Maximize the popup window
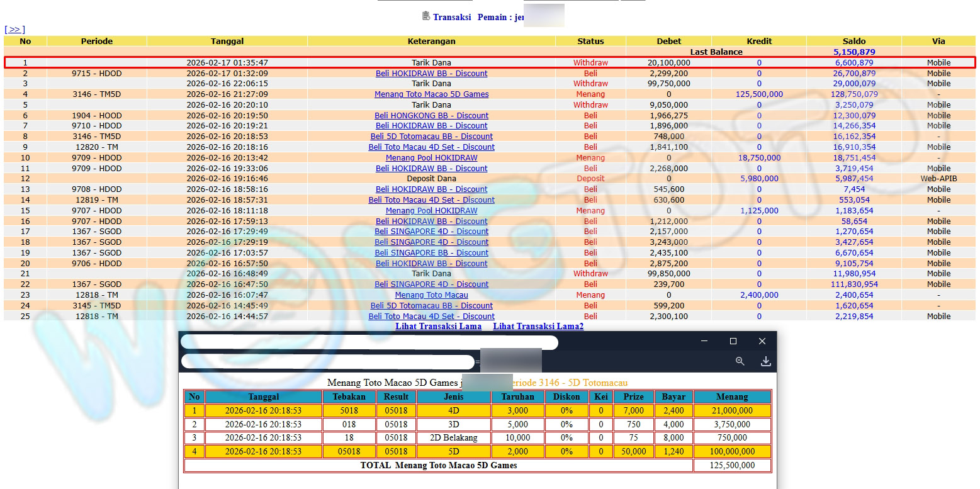 733,341
